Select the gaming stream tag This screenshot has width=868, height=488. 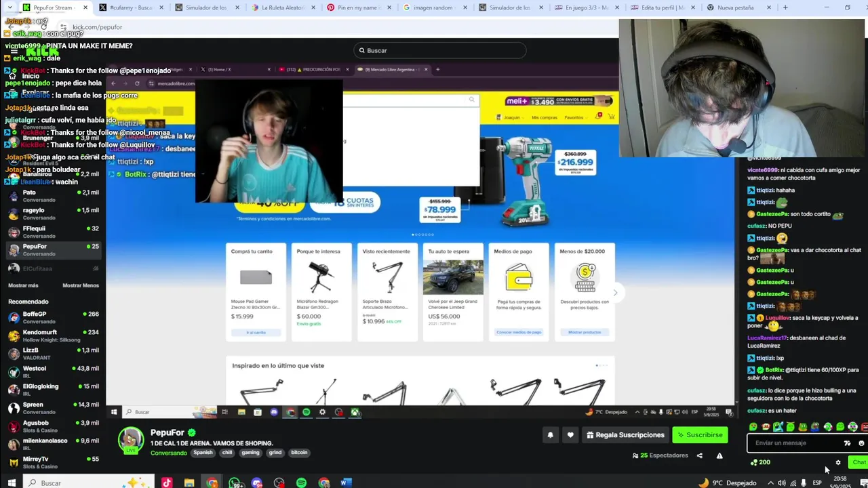(250, 453)
